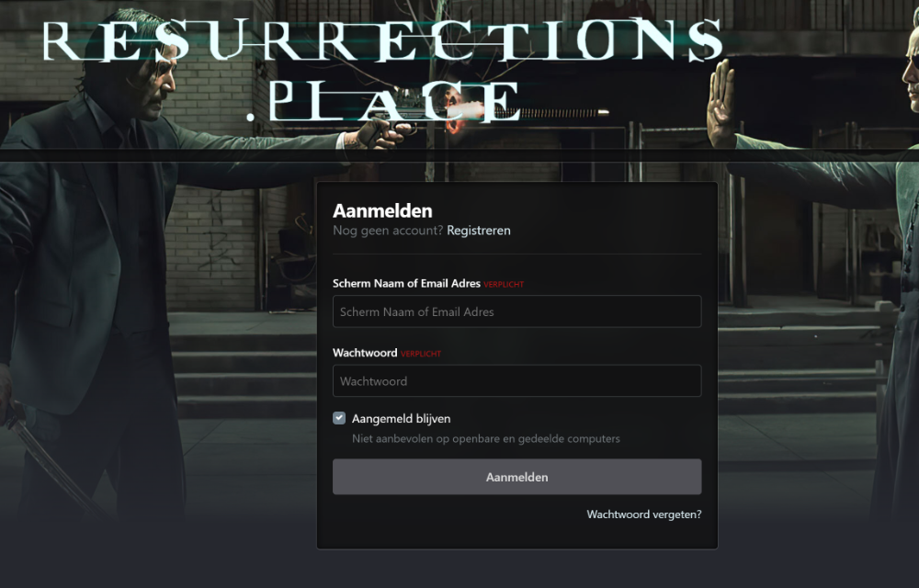
Task: Click the Aangemeld blijven label text
Action: pos(401,418)
